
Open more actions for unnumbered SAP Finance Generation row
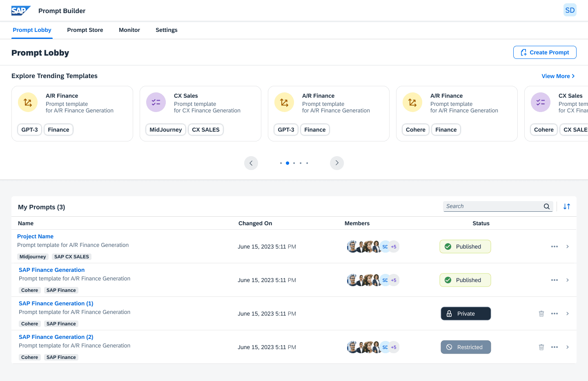555,280
